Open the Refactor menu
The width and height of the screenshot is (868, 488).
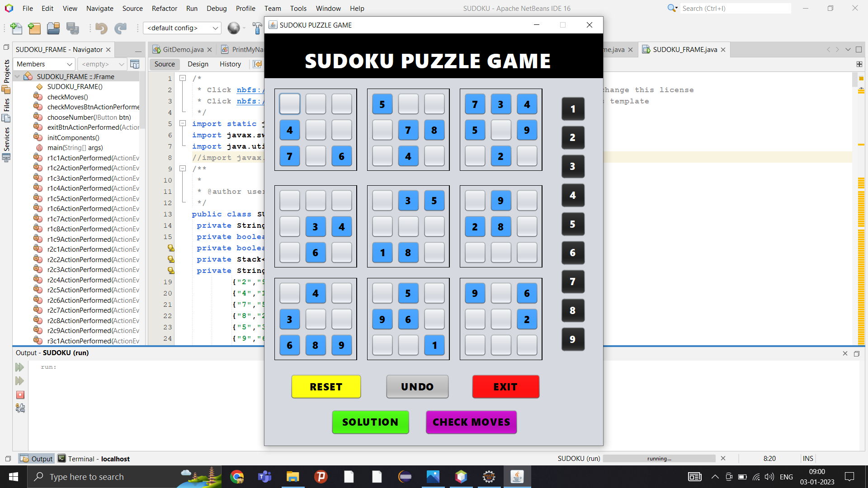click(164, 8)
